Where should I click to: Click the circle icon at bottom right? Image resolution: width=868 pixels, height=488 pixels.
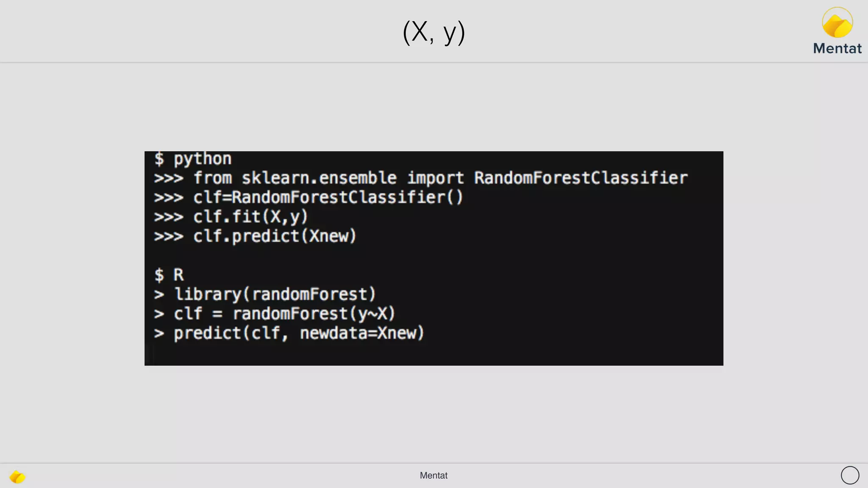click(850, 475)
